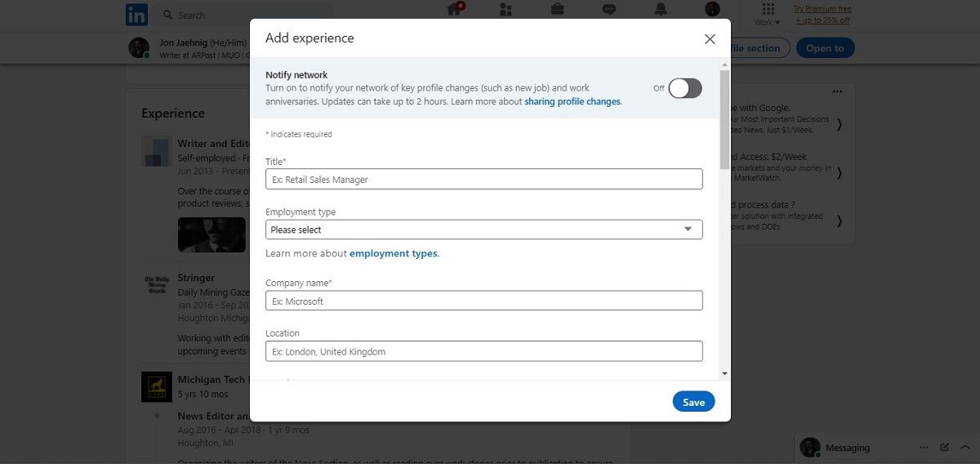The width and height of the screenshot is (980, 464).
Task: Click the compose new message icon
Action: 945,448
